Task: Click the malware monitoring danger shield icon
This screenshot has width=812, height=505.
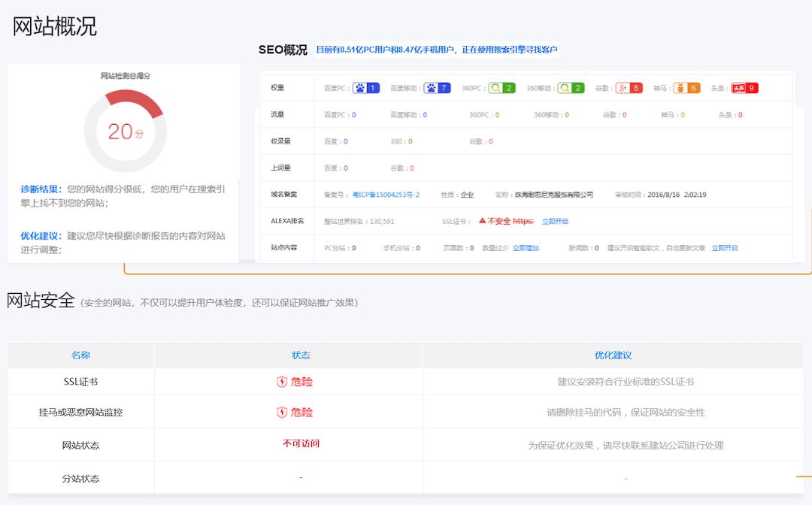Action: click(282, 413)
